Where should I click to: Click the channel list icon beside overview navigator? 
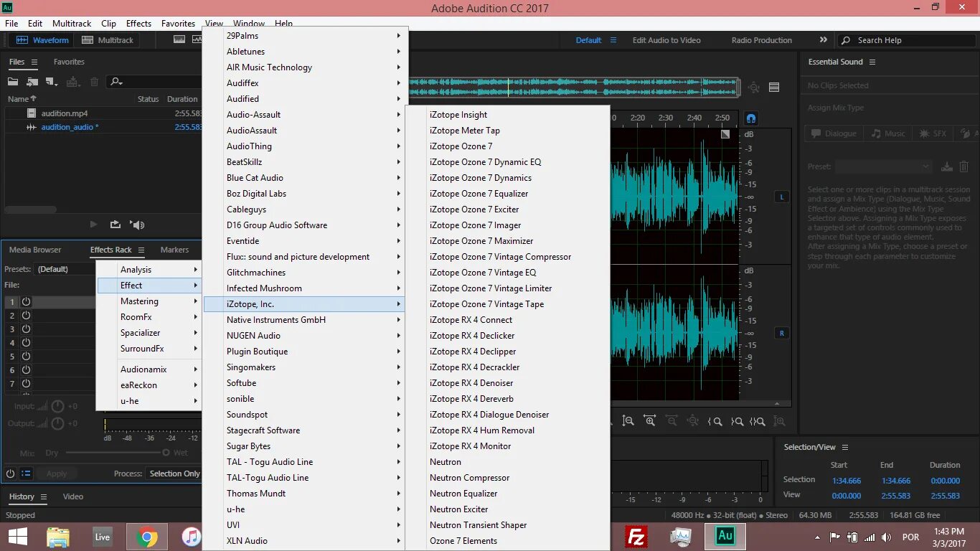click(x=774, y=88)
